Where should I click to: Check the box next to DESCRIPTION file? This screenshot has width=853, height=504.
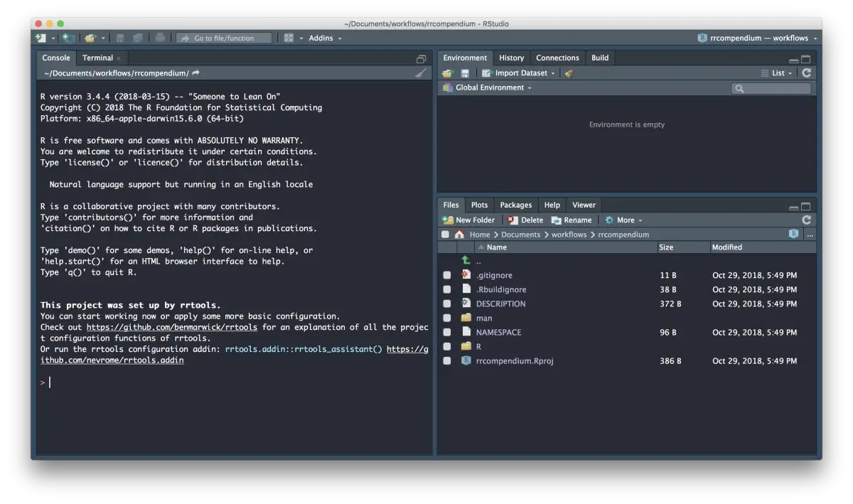[x=446, y=304]
